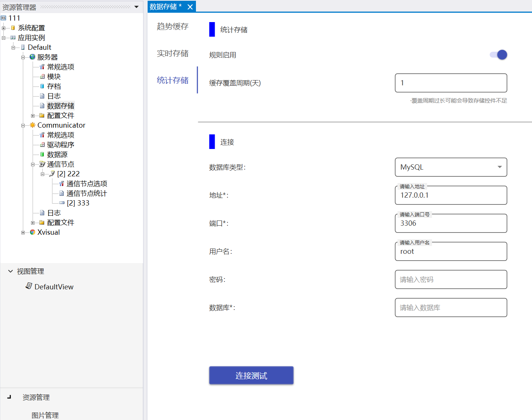Select the 数据存储 tree item label
The width and height of the screenshot is (532, 420).
[61, 106]
